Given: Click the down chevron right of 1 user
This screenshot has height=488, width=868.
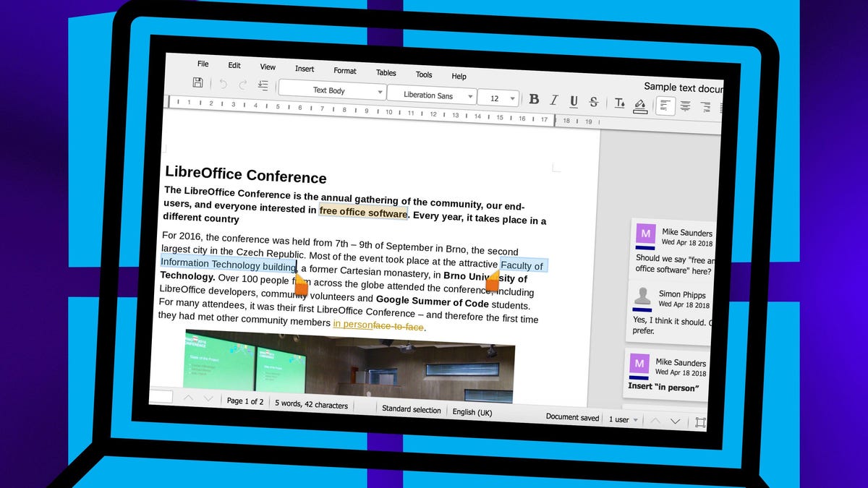Looking at the screenshot, I should coord(676,421).
